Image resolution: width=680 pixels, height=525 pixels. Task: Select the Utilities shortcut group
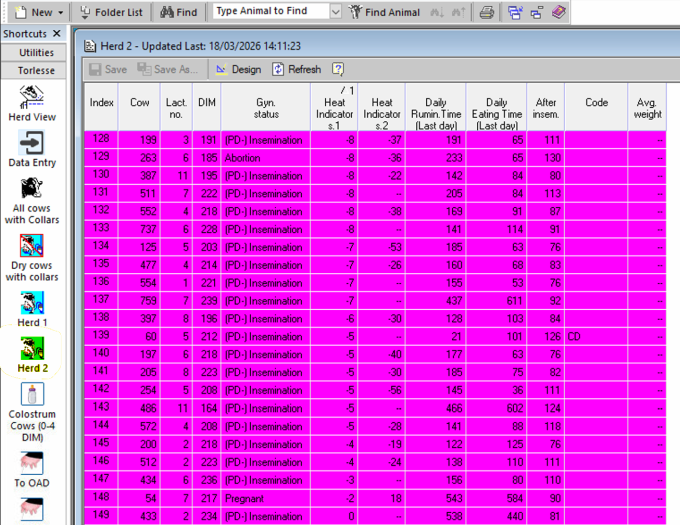[34, 52]
